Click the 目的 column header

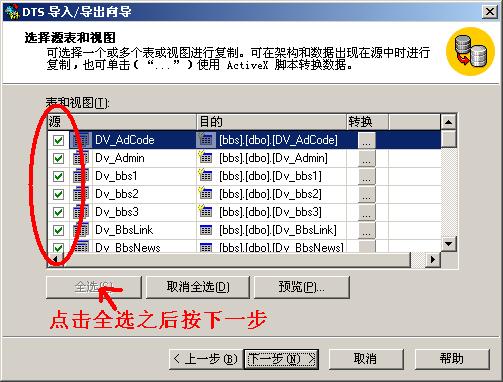click(271, 122)
